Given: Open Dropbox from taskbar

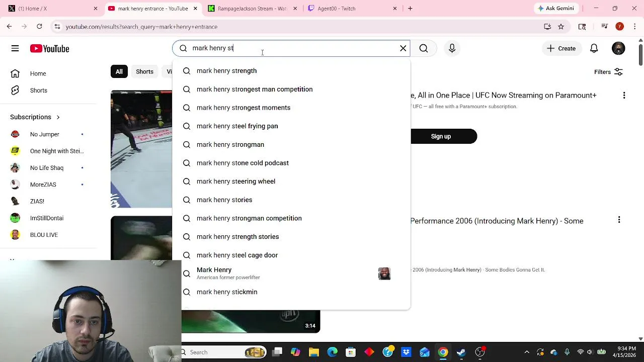Looking at the screenshot, I should 406,352.
